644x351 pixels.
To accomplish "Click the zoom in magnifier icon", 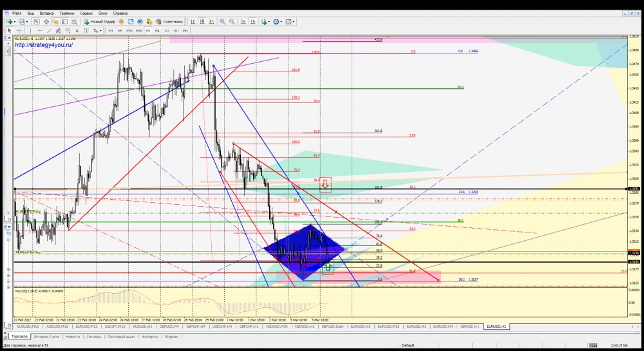I will coord(222,21).
